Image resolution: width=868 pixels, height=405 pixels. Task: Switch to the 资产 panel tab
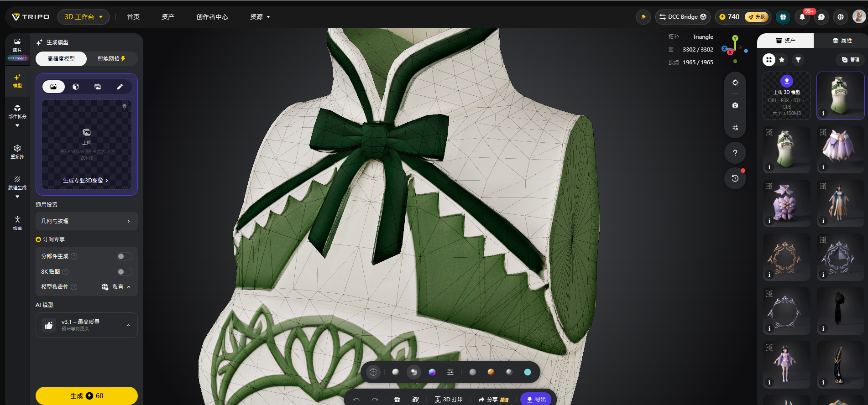785,41
